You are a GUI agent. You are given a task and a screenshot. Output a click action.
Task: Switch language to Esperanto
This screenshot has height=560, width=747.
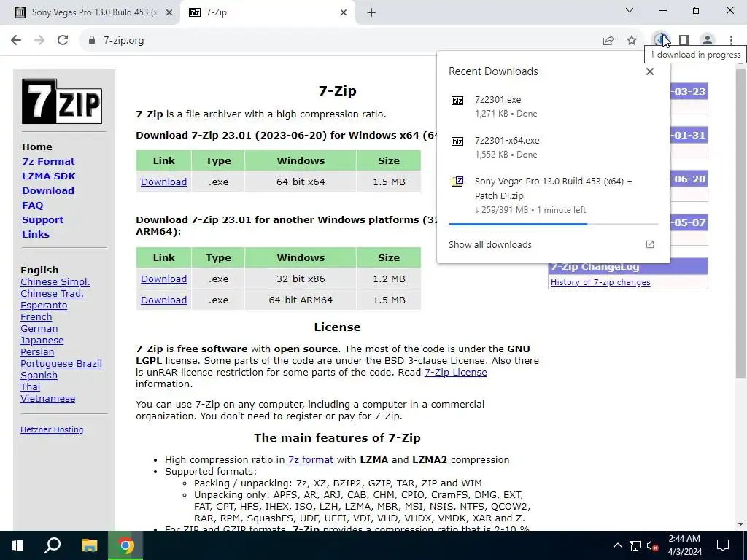(44, 306)
